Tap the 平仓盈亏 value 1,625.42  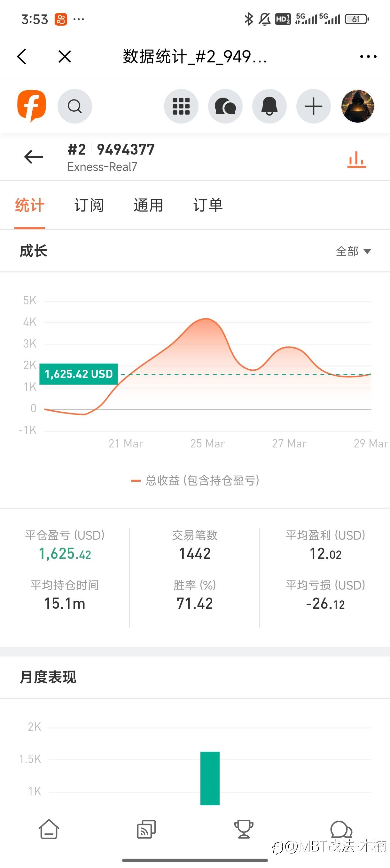click(65, 554)
